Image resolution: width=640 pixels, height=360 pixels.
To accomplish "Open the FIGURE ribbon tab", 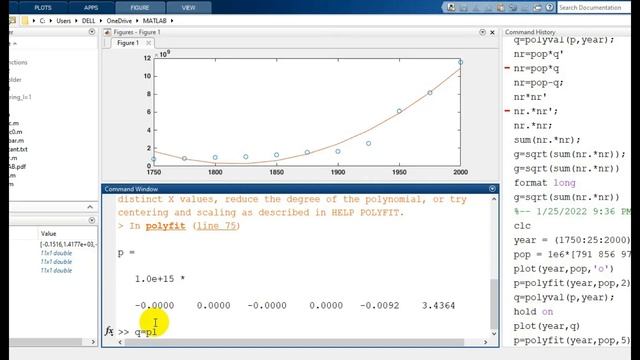I will [x=140, y=8].
